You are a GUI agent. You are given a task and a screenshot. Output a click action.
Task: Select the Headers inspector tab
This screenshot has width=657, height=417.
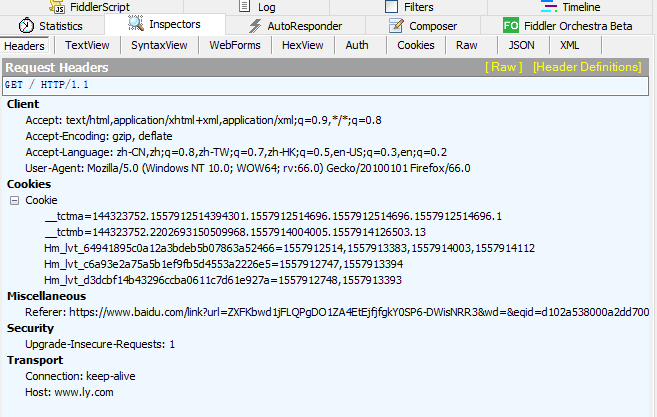click(x=24, y=46)
